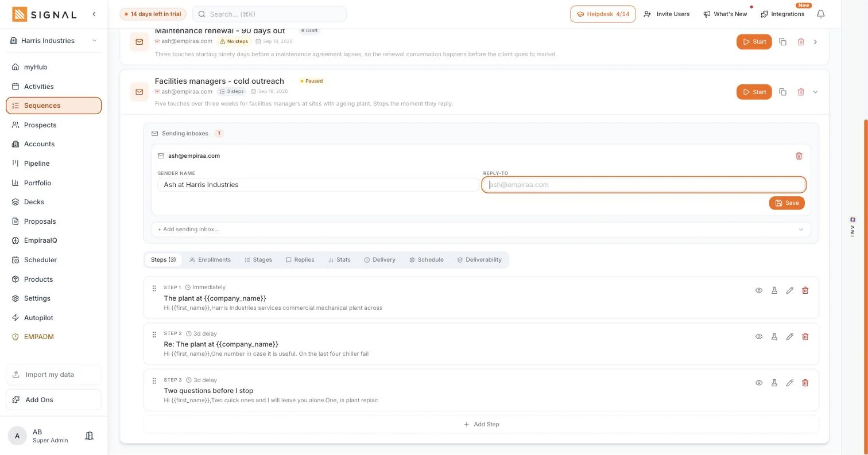Image resolution: width=868 pixels, height=455 pixels.
Task: Open the Facilities managers sequence mail icon
Action: 139,92
